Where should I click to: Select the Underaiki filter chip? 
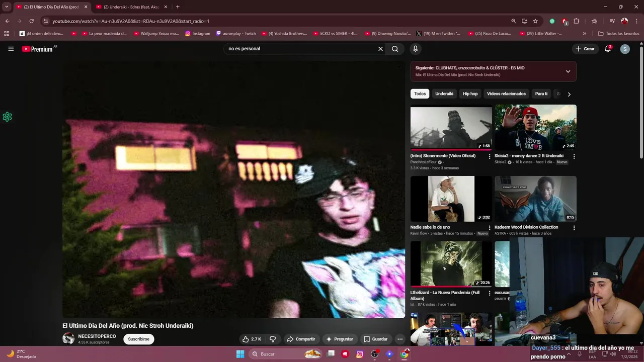[444, 94]
